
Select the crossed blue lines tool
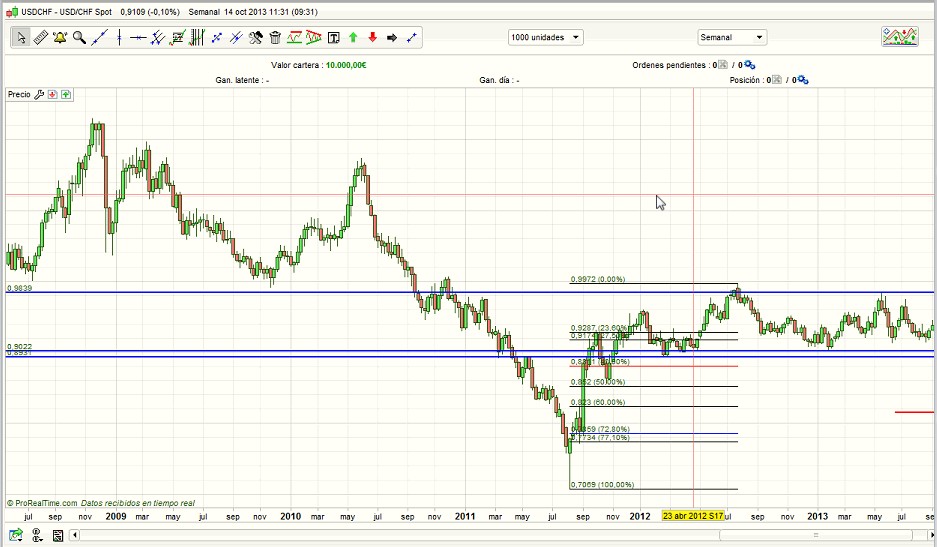coord(236,38)
